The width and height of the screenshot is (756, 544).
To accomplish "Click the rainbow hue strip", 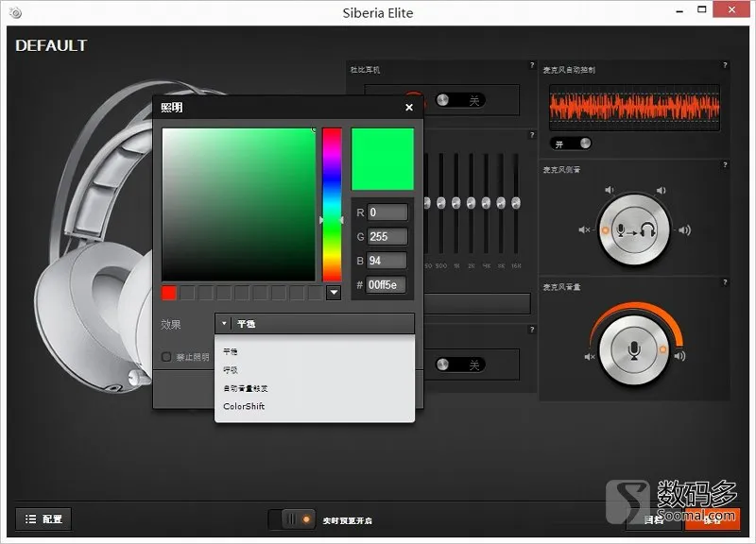I will pyautogui.click(x=332, y=204).
